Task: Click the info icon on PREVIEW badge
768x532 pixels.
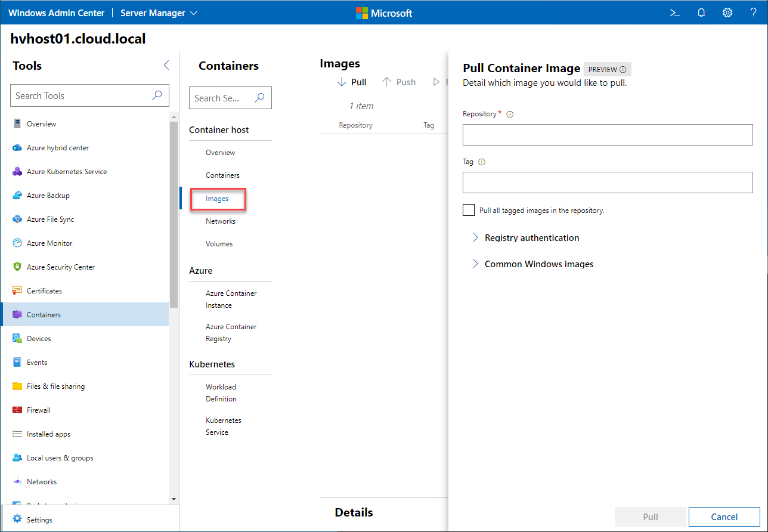Action: coord(623,70)
